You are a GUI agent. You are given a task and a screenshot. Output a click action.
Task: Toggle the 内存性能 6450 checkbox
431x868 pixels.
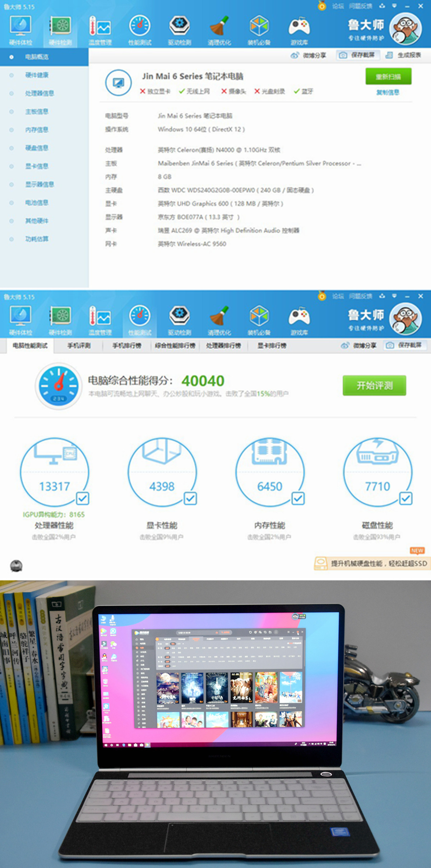(298, 498)
